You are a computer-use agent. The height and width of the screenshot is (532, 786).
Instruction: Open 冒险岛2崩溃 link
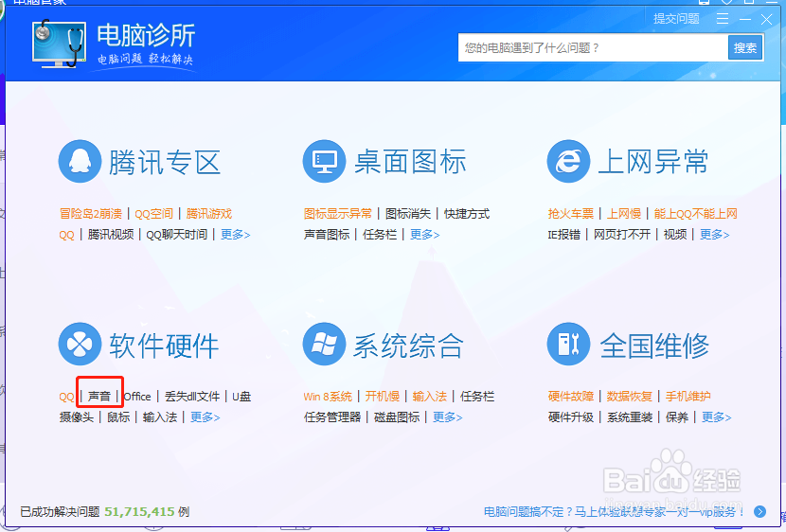tap(91, 214)
